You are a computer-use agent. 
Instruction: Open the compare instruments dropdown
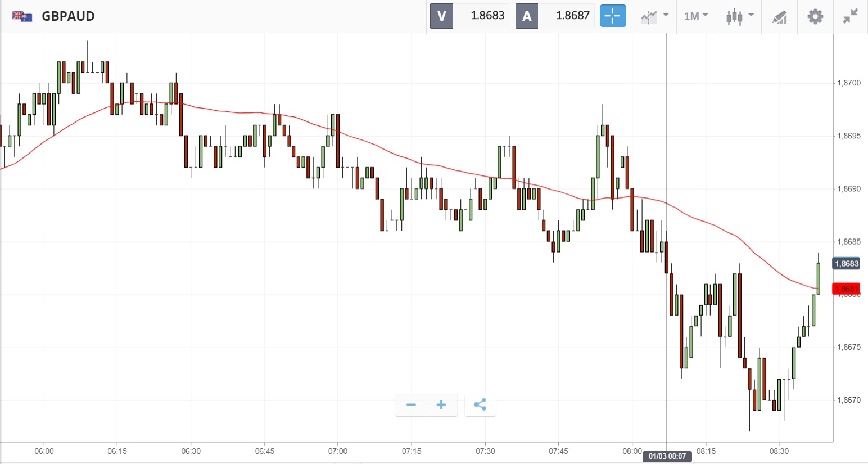654,16
